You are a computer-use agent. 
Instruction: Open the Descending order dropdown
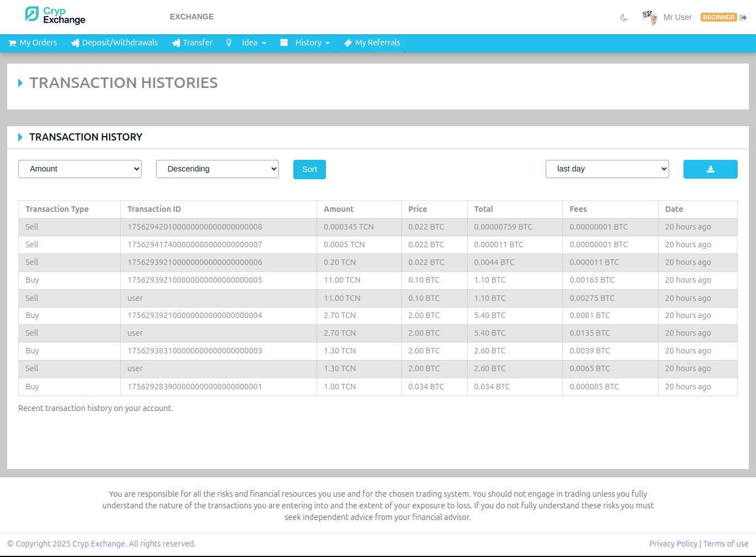click(x=217, y=169)
